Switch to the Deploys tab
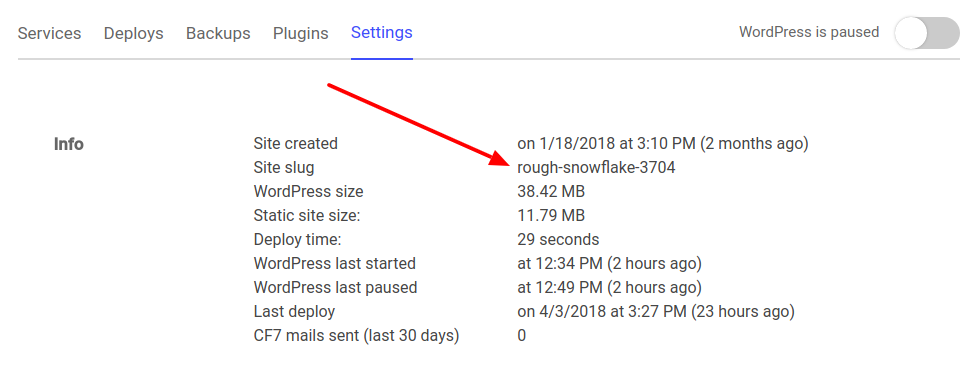Screen dimensions: 972x372 133,33
